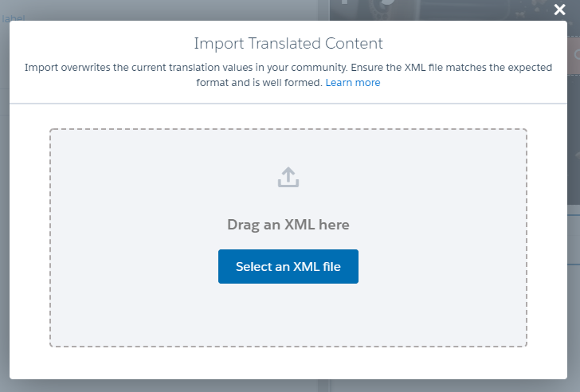Viewport: 580px width, 392px height.
Task: Dismiss the modal with the white X
Action: (x=560, y=10)
